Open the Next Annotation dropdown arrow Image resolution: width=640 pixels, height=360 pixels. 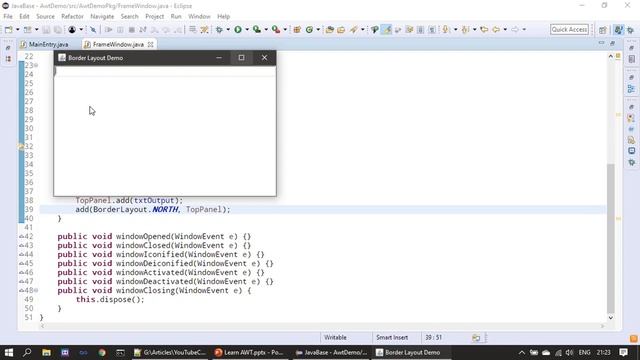click(x=456, y=29)
